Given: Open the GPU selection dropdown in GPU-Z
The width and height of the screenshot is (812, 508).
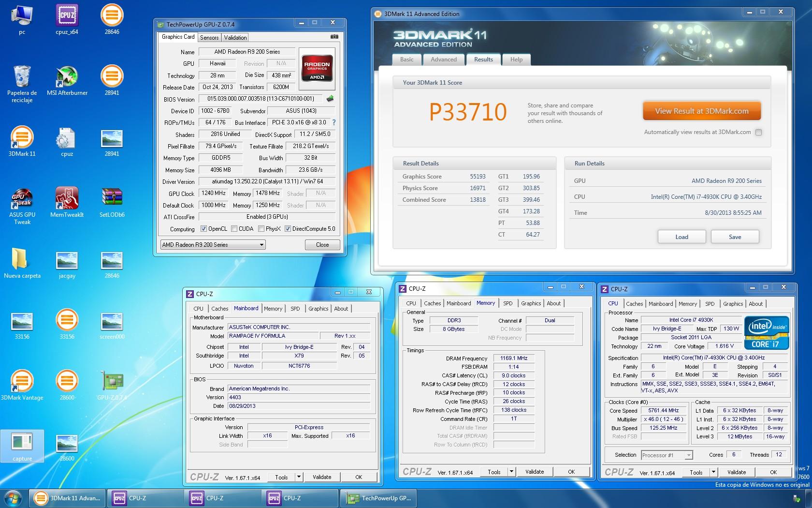Looking at the screenshot, I should coord(213,245).
